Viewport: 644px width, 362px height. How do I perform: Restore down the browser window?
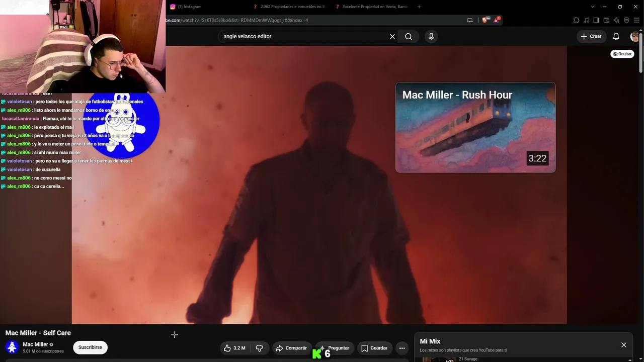(620, 7)
